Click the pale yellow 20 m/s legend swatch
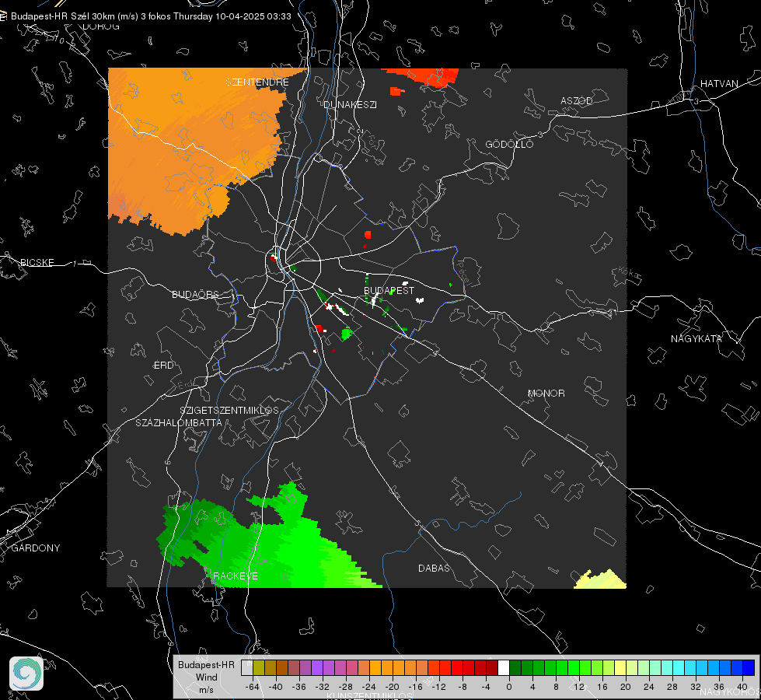 620,667
